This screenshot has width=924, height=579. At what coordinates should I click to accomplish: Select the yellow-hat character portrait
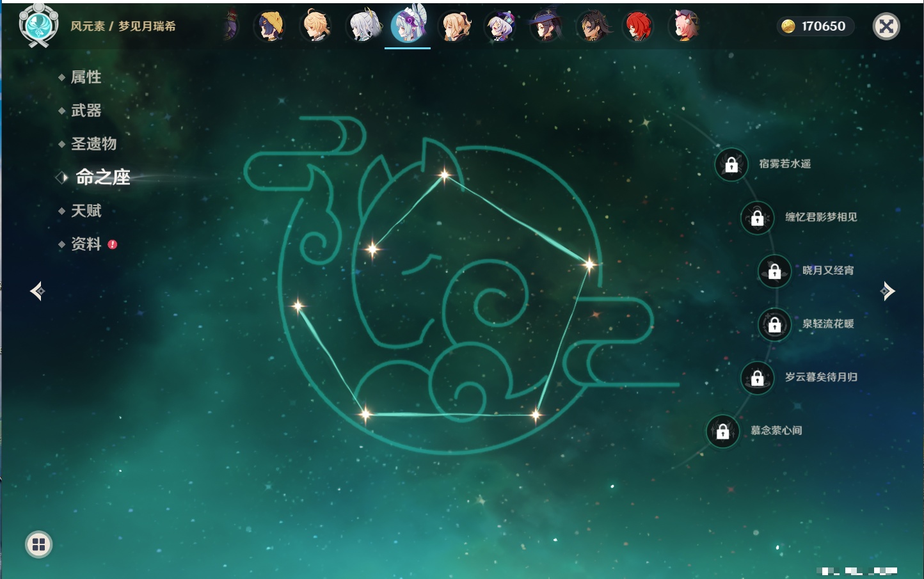point(270,26)
